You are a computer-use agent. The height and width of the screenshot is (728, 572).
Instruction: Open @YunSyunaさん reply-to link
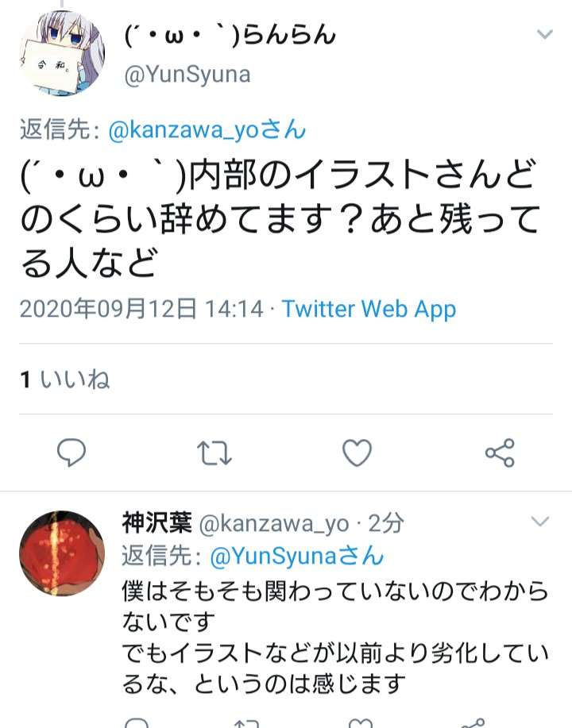coord(297,555)
